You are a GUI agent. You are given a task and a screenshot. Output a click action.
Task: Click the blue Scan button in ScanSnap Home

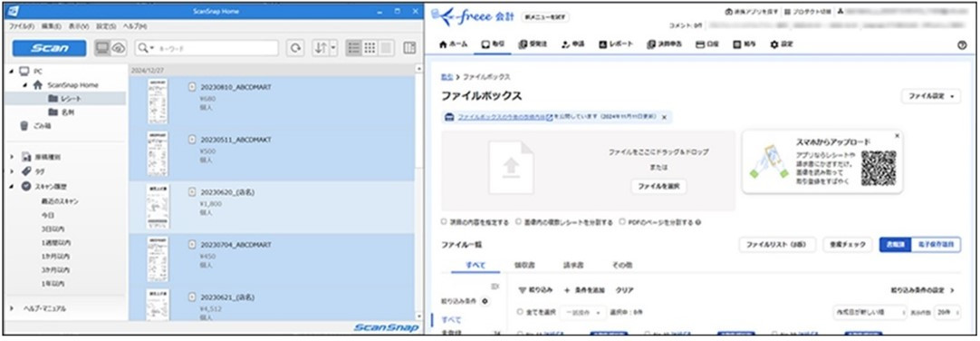point(50,48)
